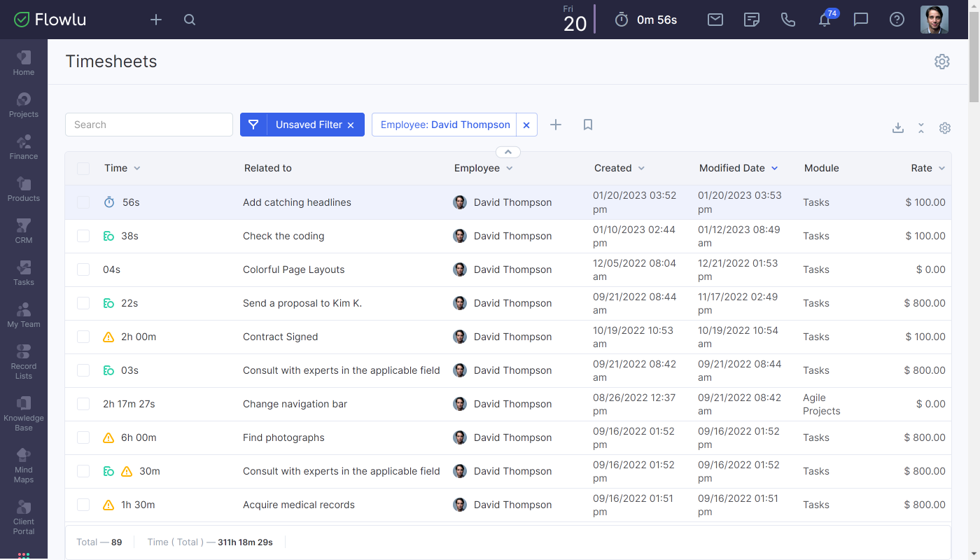
Task: Open the global search magnifier
Action: (x=190, y=20)
